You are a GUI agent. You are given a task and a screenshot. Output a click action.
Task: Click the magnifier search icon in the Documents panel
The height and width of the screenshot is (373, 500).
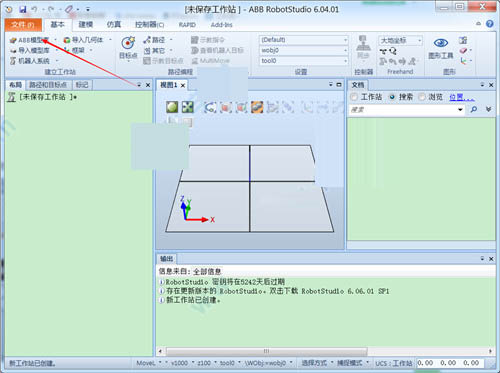point(473,109)
